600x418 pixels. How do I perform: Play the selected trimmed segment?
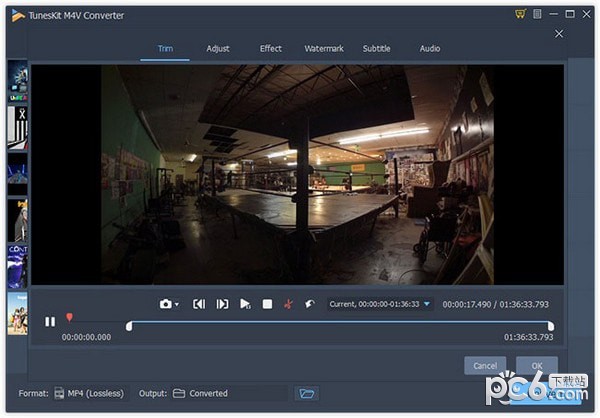click(245, 304)
